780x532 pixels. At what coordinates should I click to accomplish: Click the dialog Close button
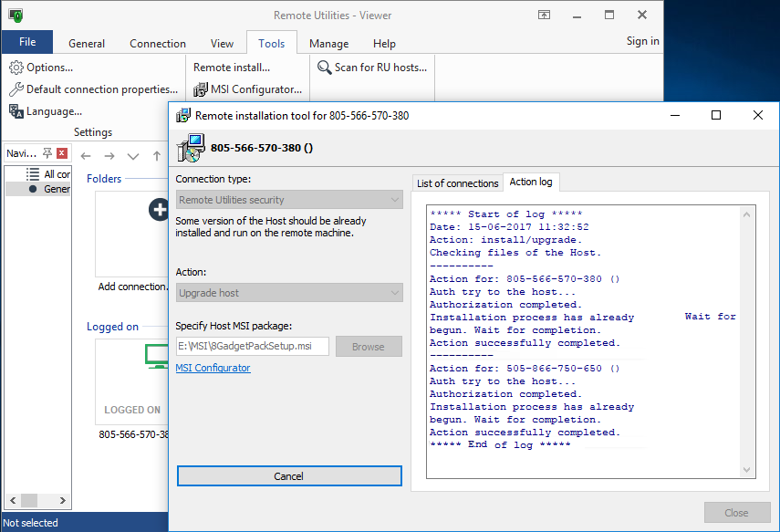click(737, 513)
